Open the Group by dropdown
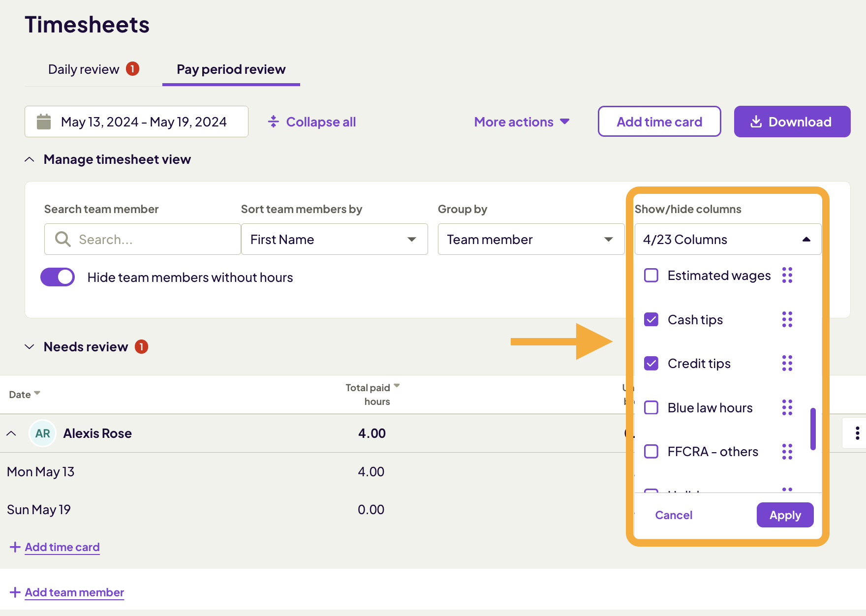The height and width of the screenshot is (616, 866). click(x=531, y=239)
